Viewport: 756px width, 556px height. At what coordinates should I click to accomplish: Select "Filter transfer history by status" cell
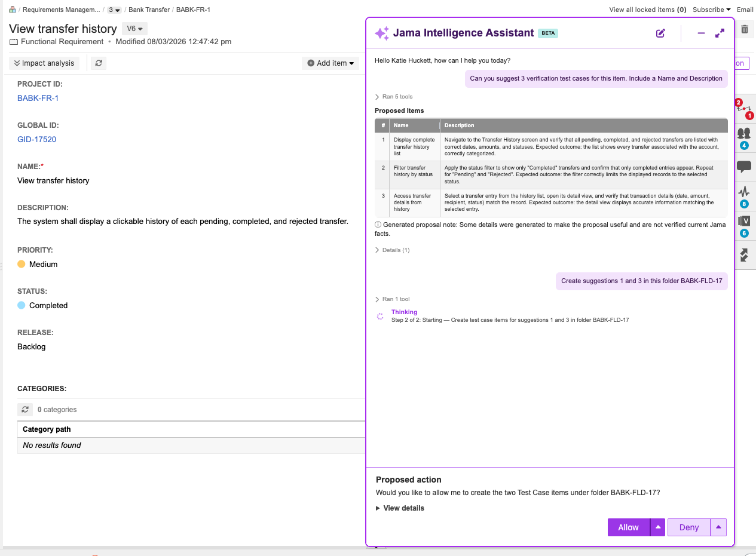click(415, 174)
